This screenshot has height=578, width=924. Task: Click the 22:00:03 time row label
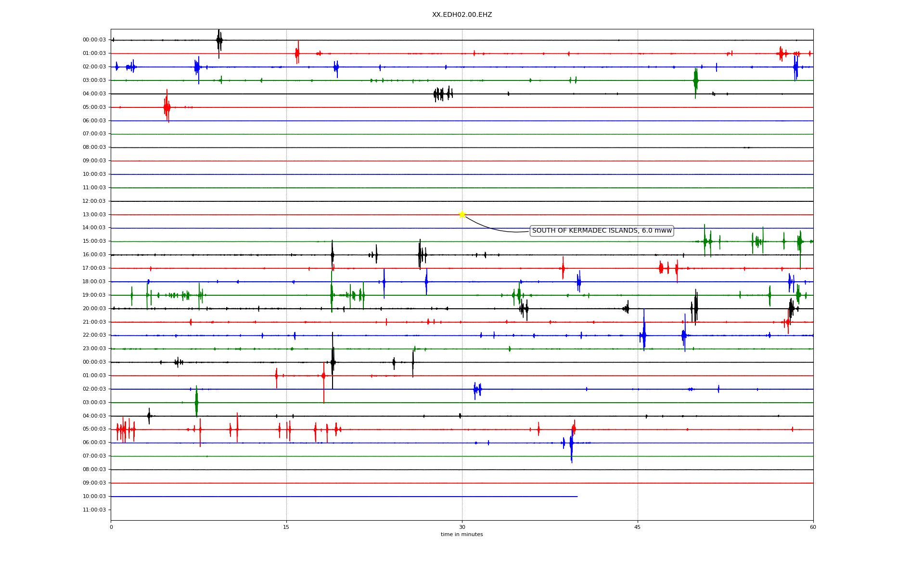(94, 335)
